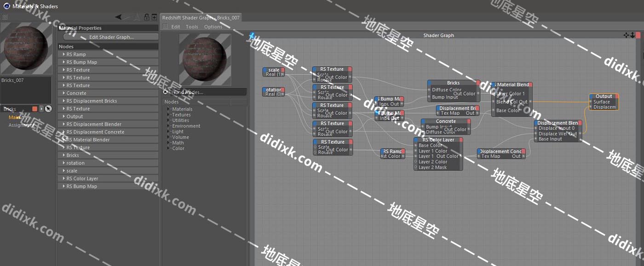Click the blue corner icon at Shader Graph top left
Viewport: 644px width, 266px height.
(252, 35)
